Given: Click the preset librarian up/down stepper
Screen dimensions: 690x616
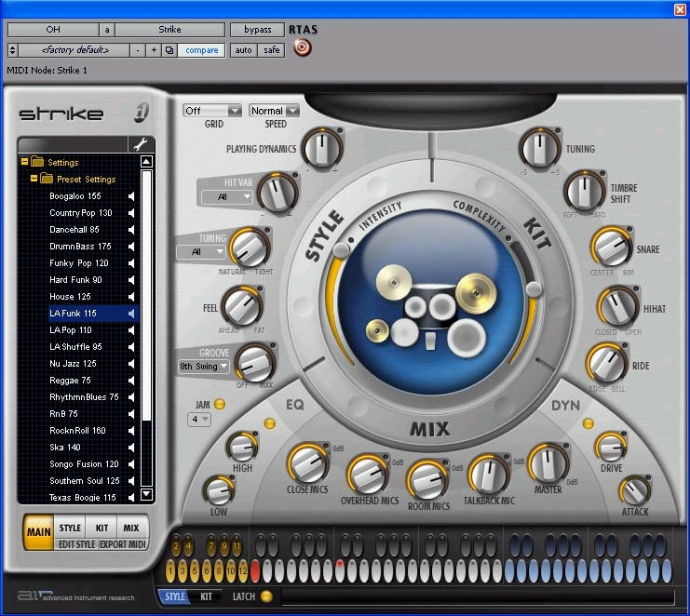Looking at the screenshot, I should coord(12,50).
